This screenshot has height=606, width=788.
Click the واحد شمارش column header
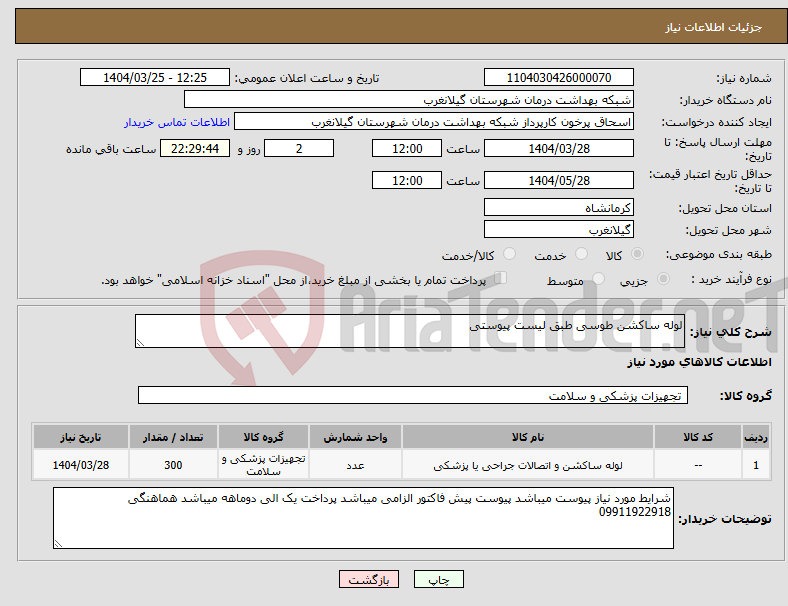pos(355,437)
